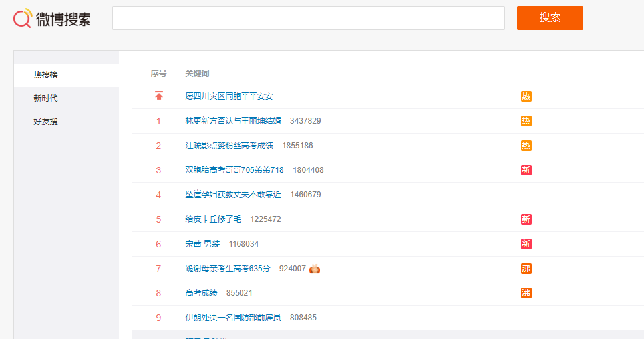Image resolution: width=644 pixels, height=339 pixels.
Task: Focus the Weibo search input box
Action: pyautogui.click(x=308, y=18)
